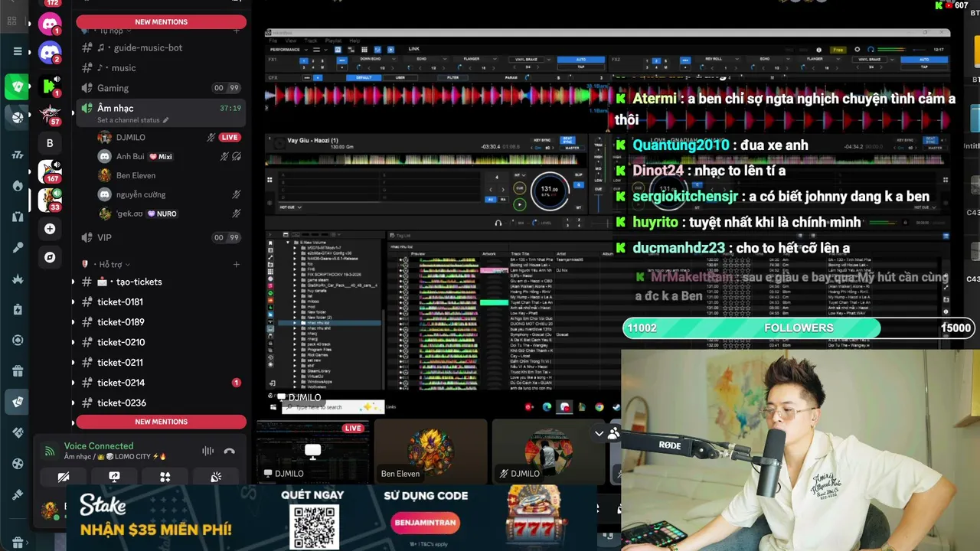Open the music text channel

[x=161, y=68]
